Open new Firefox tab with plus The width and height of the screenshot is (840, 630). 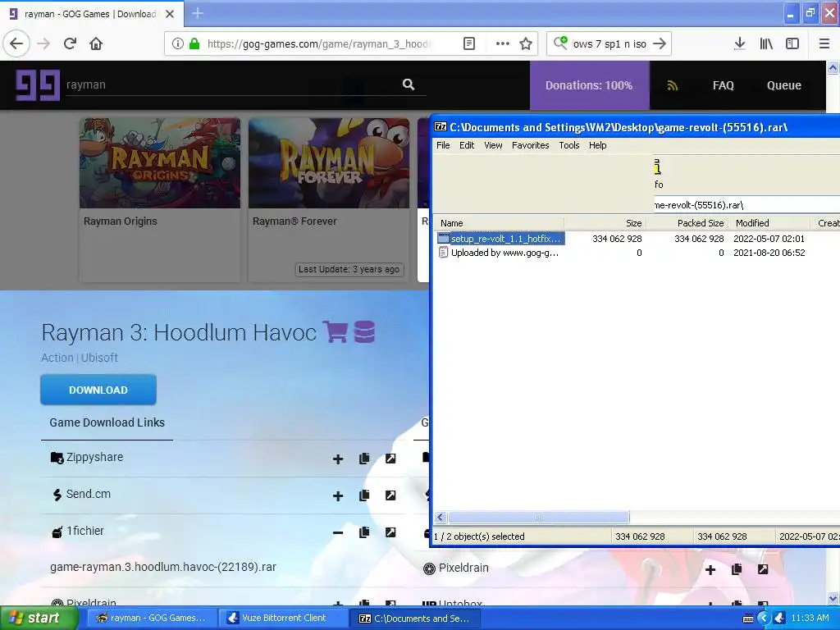click(198, 13)
